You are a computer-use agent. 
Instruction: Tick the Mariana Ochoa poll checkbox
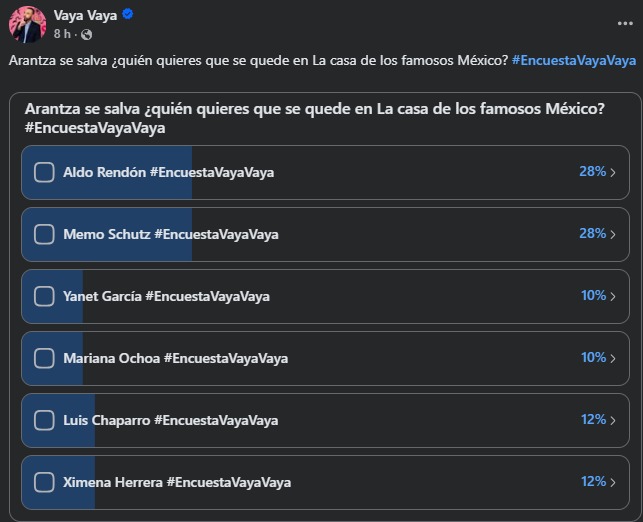pos(44,358)
